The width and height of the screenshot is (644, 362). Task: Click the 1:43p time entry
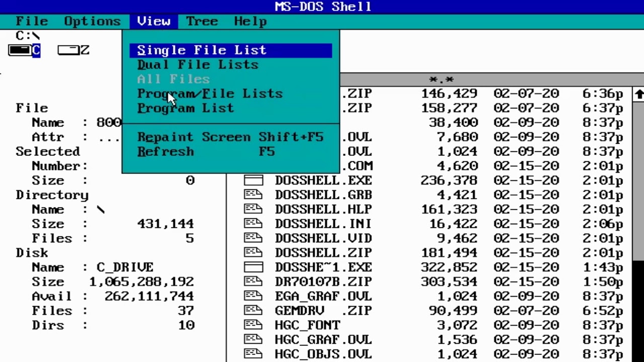pos(603,267)
